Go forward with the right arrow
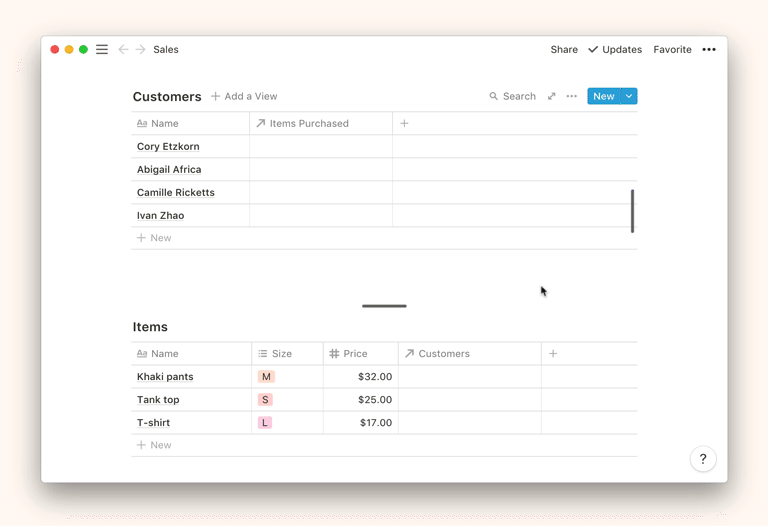The width and height of the screenshot is (768, 526). click(141, 49)
